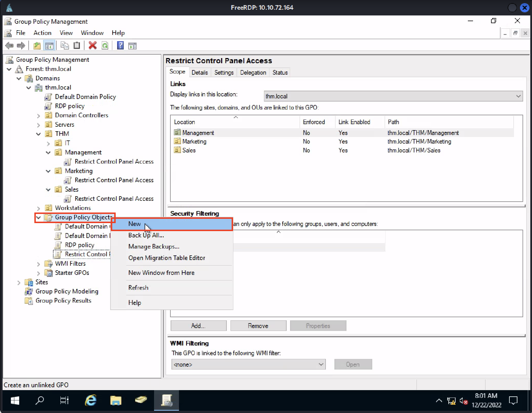Screen dimensions: 532x413
Task: Click the speaker volume tray icon
Action: [464, 401]
